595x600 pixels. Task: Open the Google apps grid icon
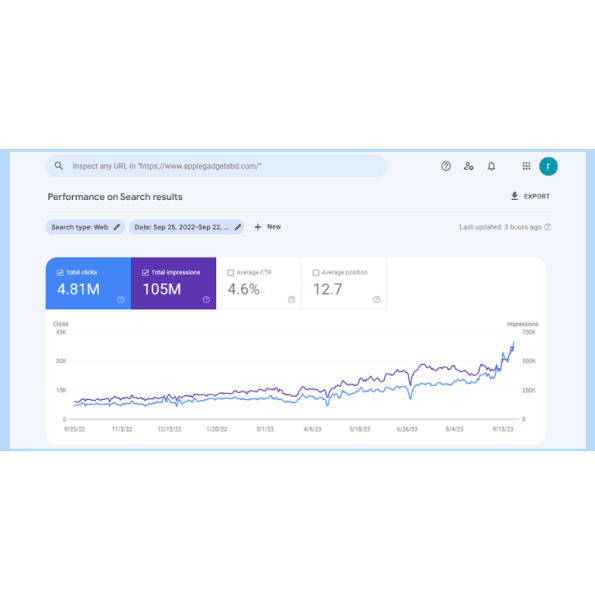[527, 166]
